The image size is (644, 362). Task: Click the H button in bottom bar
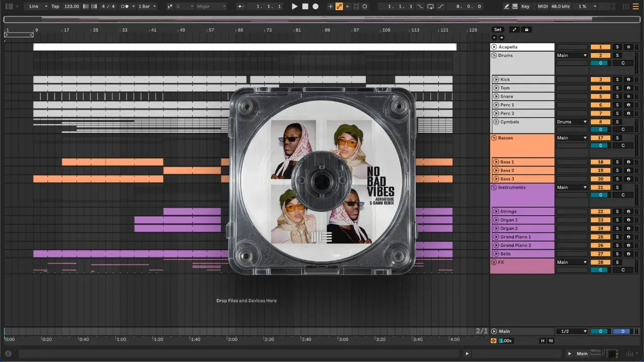point(542,341)
